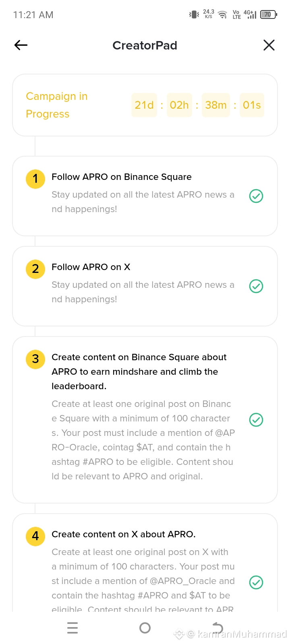290x644 pixels.
Task: Tap the Campaign in Progress label
Action: (x=57, y=105)
